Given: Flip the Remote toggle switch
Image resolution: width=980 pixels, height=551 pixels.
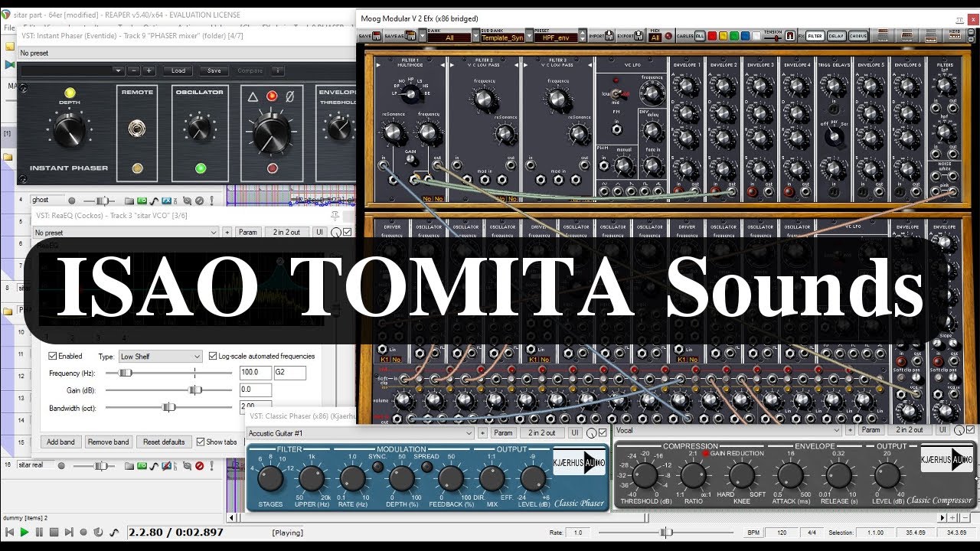Looking at the screenshot, I should coord(138,129).
